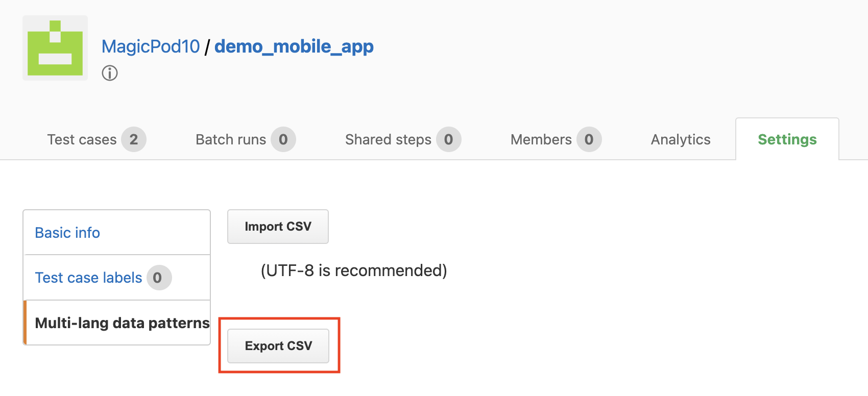View the Analytics tab
This screenshot has height=396, width=868.
(x=681, y=139)
